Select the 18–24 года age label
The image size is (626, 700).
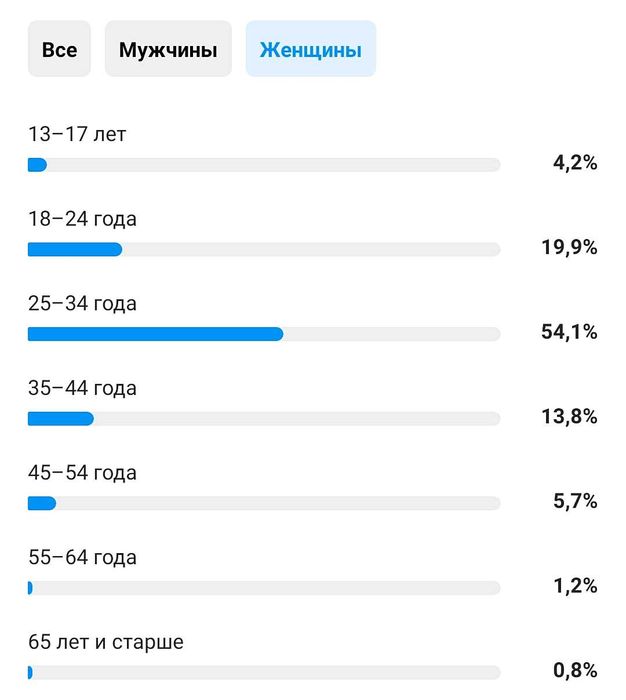pos(82,219)
